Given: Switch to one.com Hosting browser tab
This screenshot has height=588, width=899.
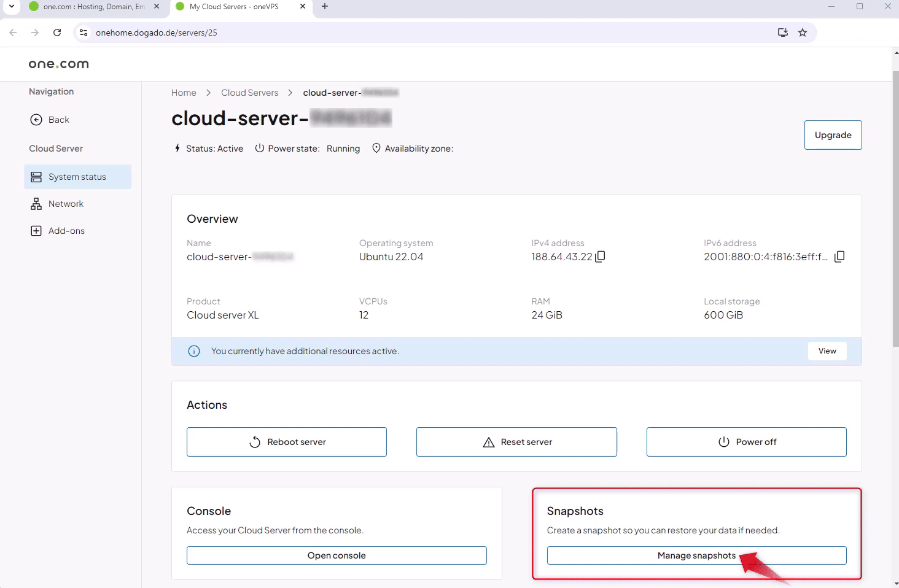Looking at the screenshot, I should pos(93,7).
